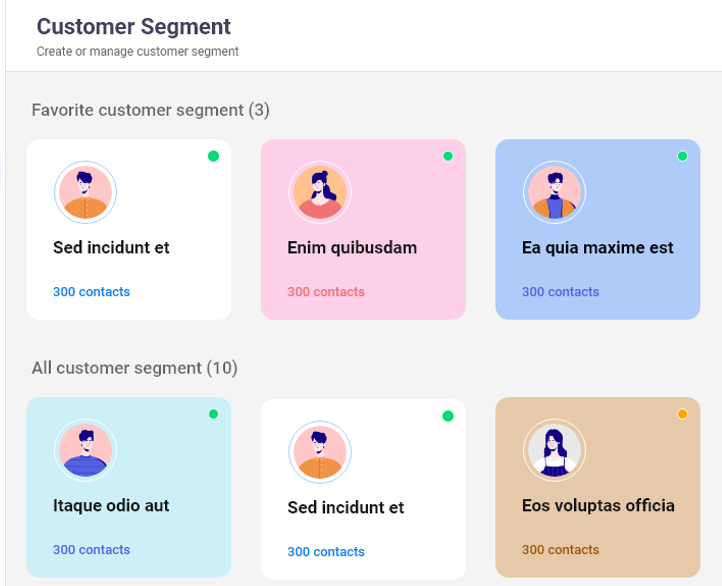Click orange status dot on Eos voluptas officia card

click(x=682, y=414)
